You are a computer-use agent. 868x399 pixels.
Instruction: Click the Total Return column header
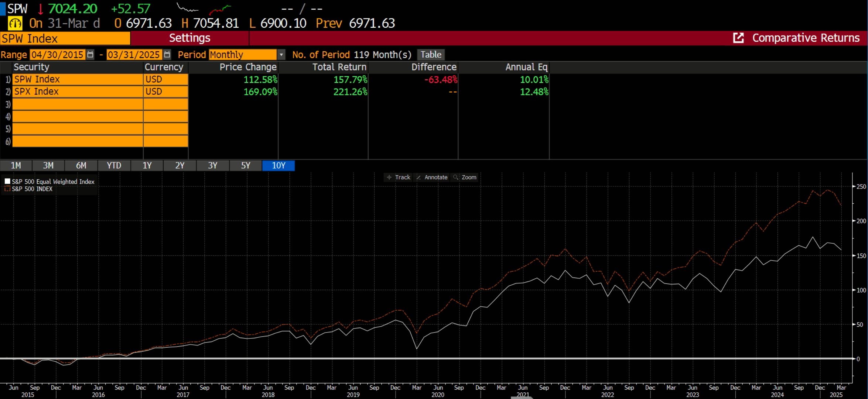tap(339, 67)
